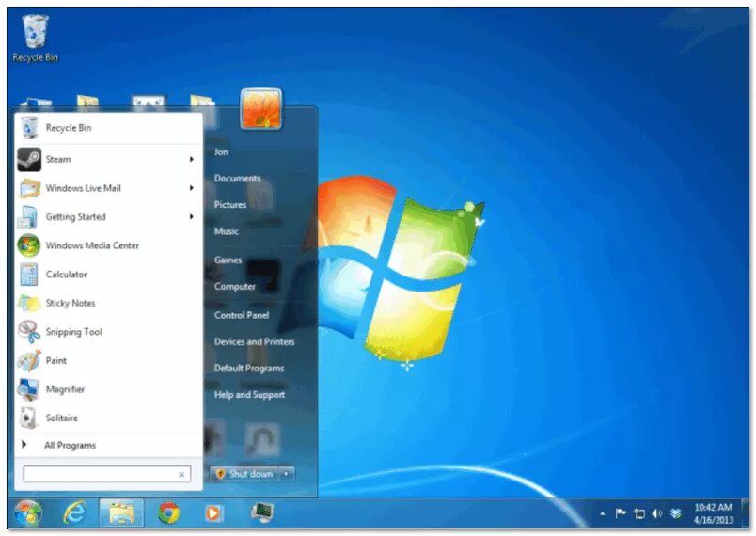The width and height of the screenshot is (756, 536).
Task: Click the Start menu search field
Action: (x=107, y=474)
